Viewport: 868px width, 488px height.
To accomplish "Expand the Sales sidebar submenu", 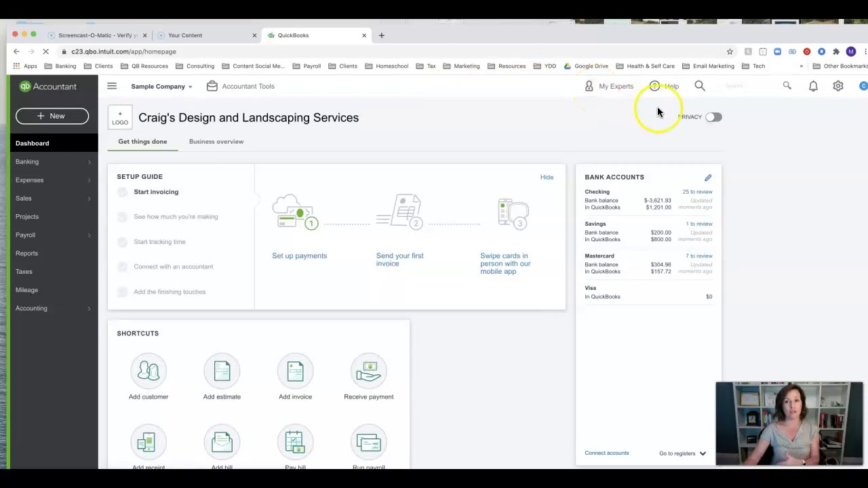I will coord(89,198).
